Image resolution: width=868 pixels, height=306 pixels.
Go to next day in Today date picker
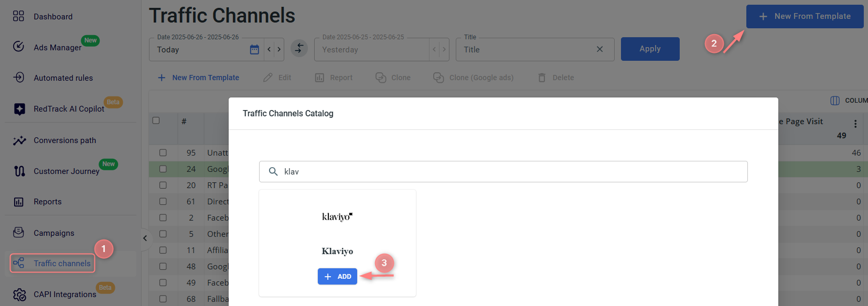(x=279, y=50)
